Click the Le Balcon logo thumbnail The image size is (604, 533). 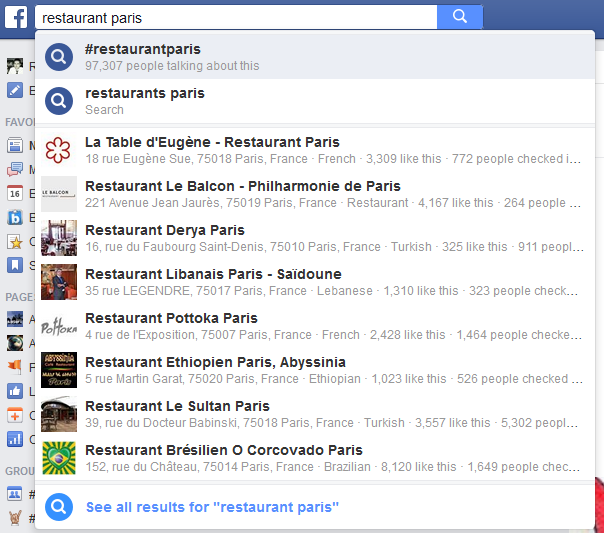(x=59, y=194)
